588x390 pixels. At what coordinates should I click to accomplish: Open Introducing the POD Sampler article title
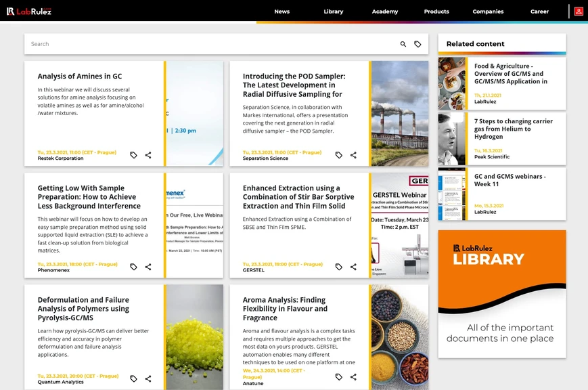click(x=294, y=85)
